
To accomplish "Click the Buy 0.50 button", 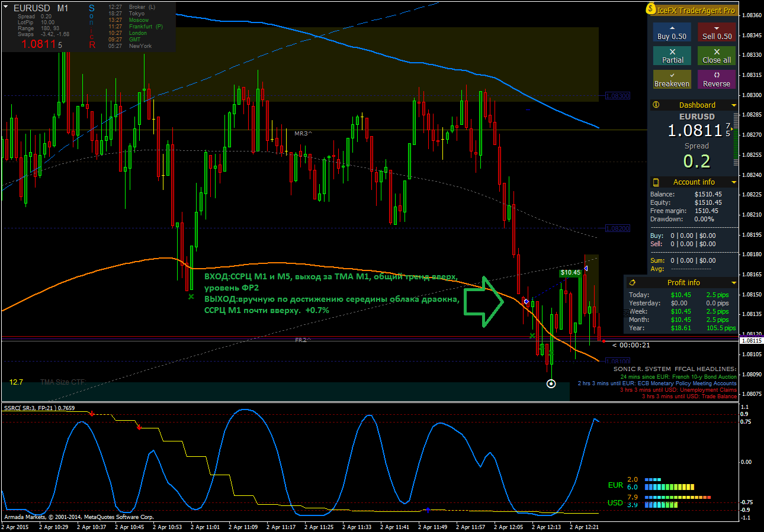I will tap(672, 32).
